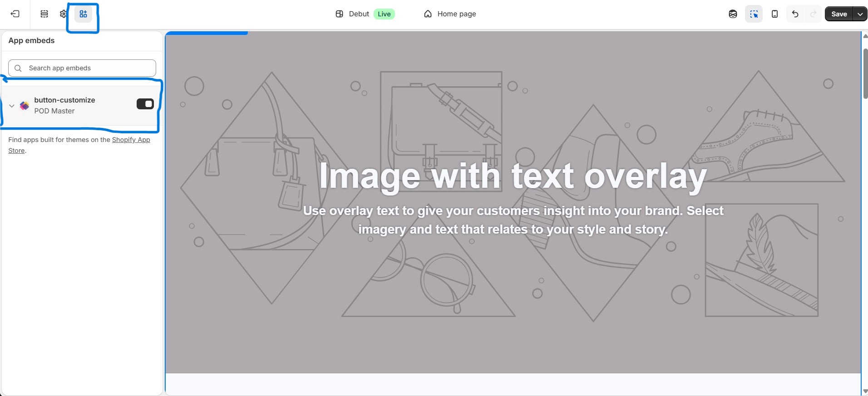Screen dimensions: 868x396
Task: Click the Sidekick assistant face icon
Action: (x=733, y=14)
